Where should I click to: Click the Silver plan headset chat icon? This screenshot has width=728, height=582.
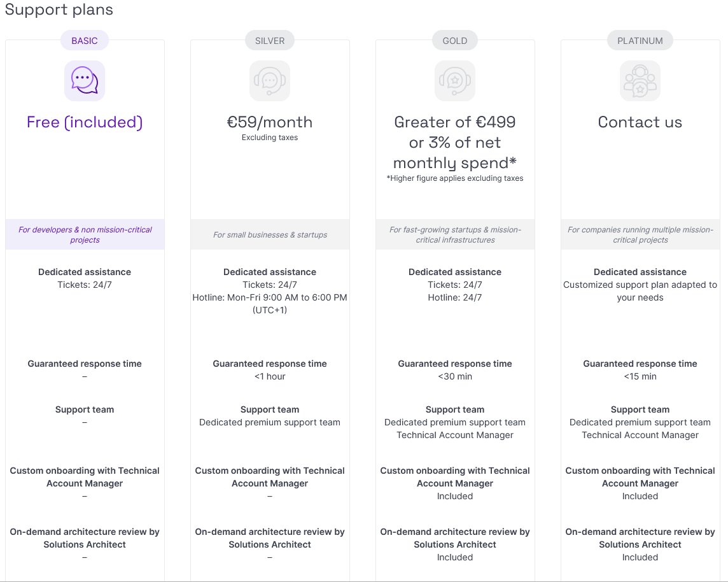270,81
